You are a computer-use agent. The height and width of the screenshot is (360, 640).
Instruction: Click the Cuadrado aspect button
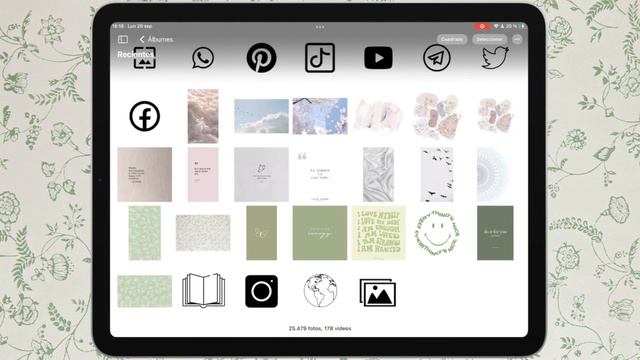coord(452,39)
